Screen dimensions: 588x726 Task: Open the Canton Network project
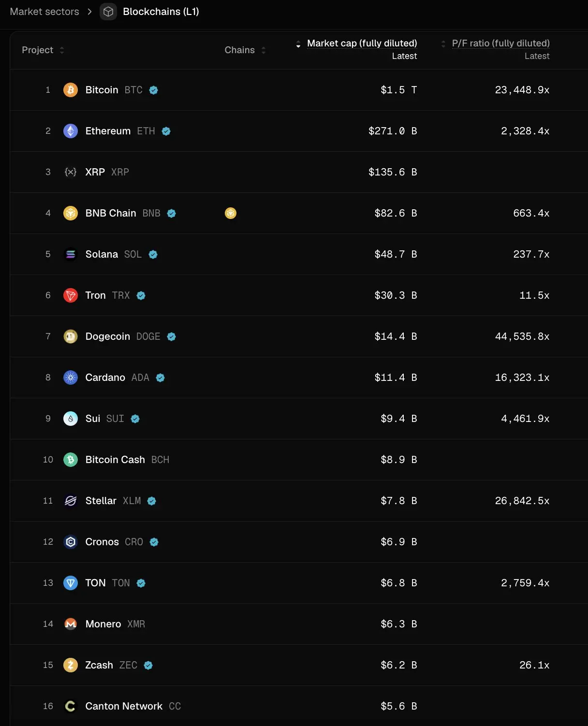124,706
